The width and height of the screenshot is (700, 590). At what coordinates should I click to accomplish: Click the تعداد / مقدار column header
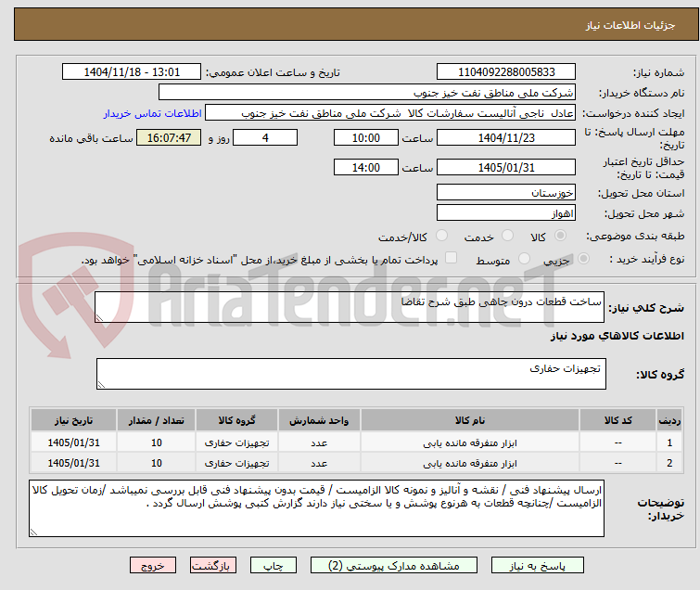(x=157, y=420)
